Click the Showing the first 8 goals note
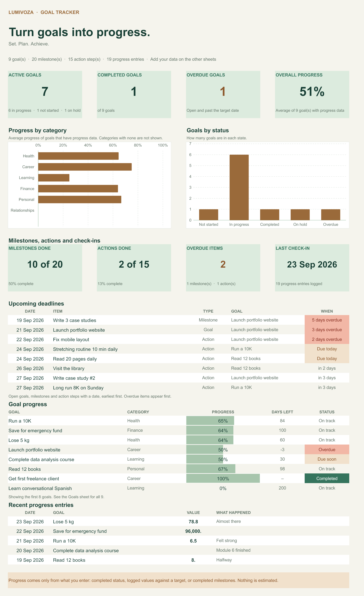 [x=56, y=497]
